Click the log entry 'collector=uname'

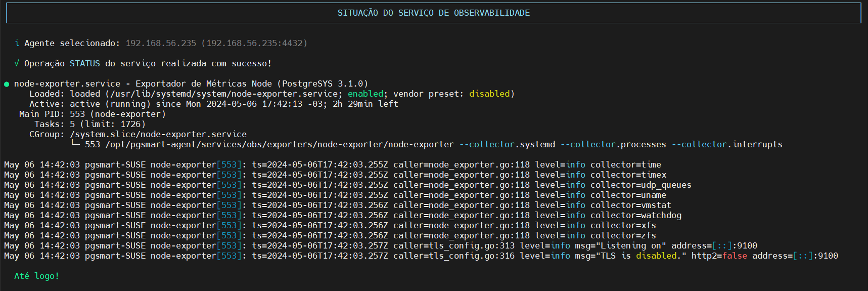click(x=628, y=195)
